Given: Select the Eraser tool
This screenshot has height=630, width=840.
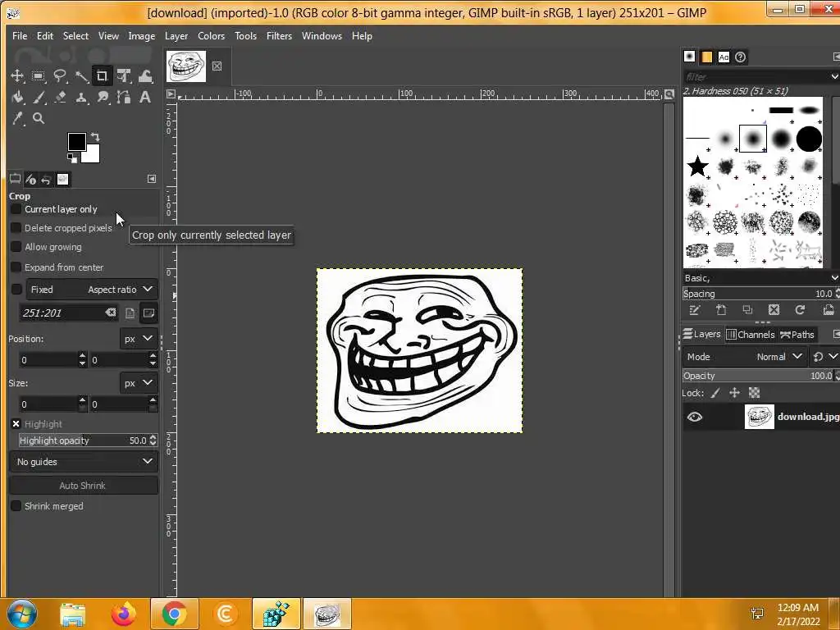Looking at the screenshot, I should tap(59, 98).
